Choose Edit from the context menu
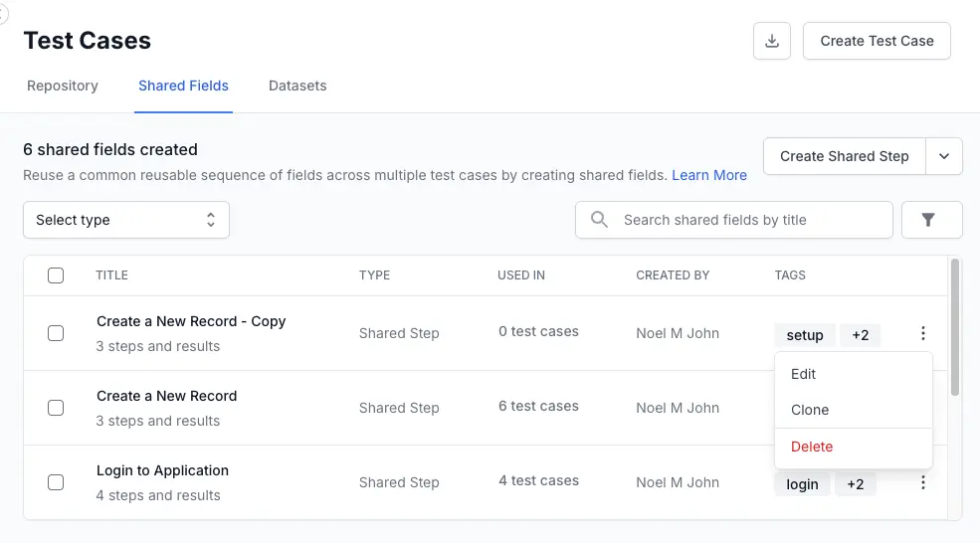980x543 pixels. pos(853,374)
